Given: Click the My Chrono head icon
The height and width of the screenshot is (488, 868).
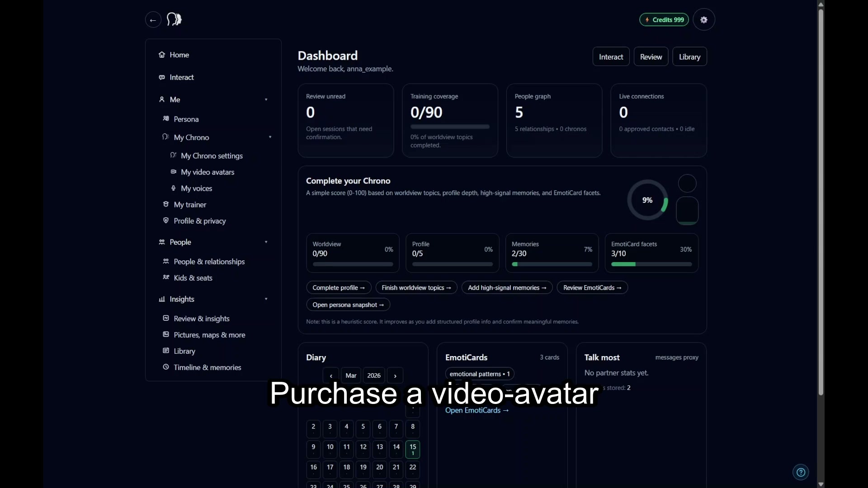Looking at the screenshot, I should click(x=166, y=137).
